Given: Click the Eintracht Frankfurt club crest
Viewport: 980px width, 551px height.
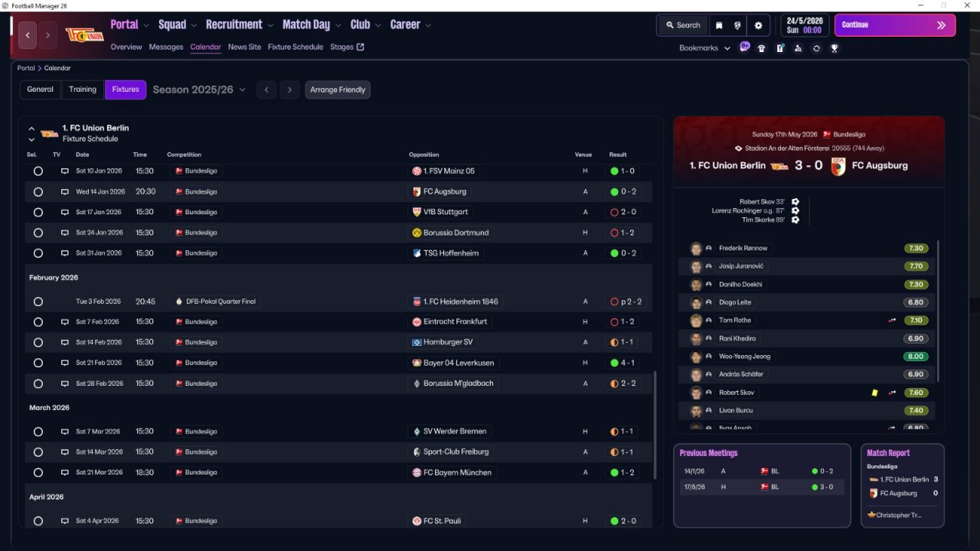Looking at the screenshot, I should click(416, 322).
